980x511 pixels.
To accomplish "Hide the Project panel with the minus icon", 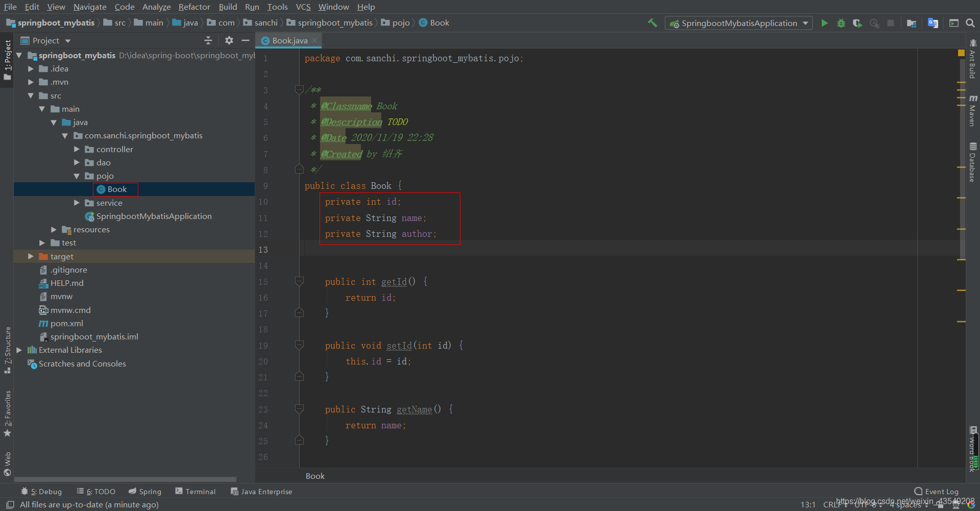I will pyautogui.click(x=246, y=40).
